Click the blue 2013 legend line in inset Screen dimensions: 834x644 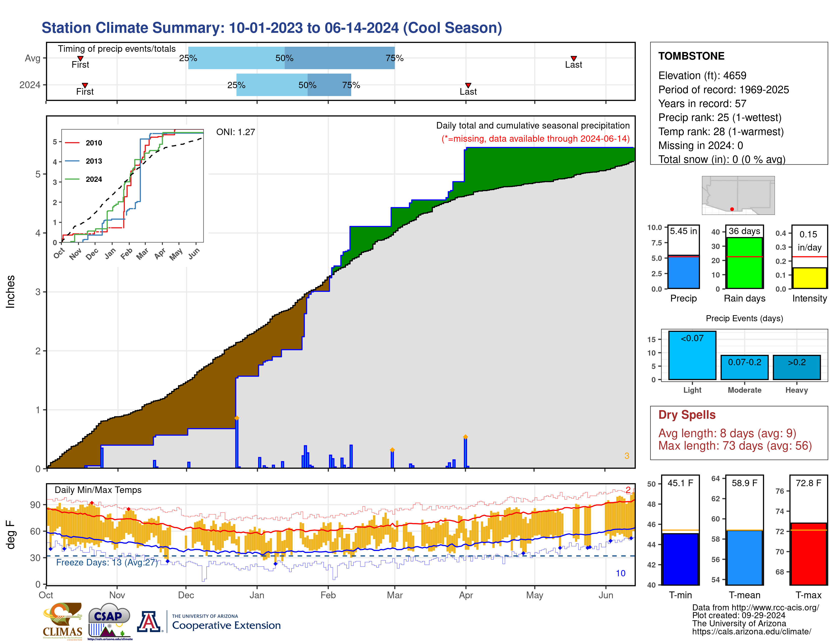pyautogui.click(x=72, y=161)
